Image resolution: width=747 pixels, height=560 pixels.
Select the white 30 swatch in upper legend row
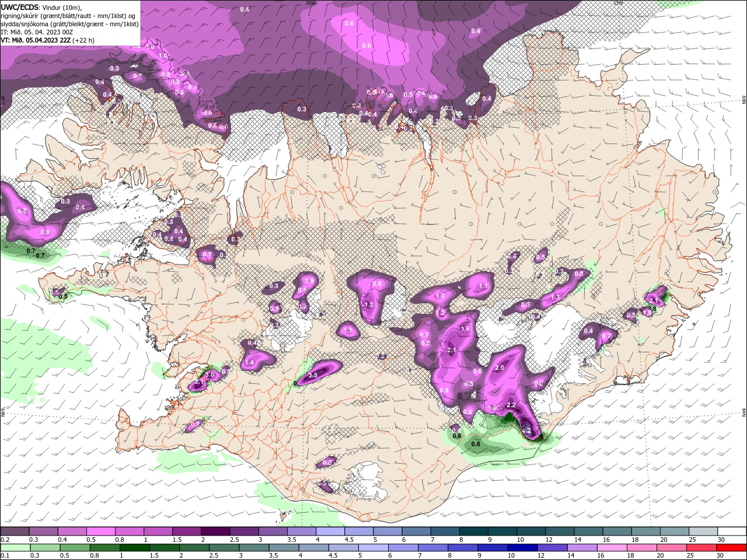[732, 531]
